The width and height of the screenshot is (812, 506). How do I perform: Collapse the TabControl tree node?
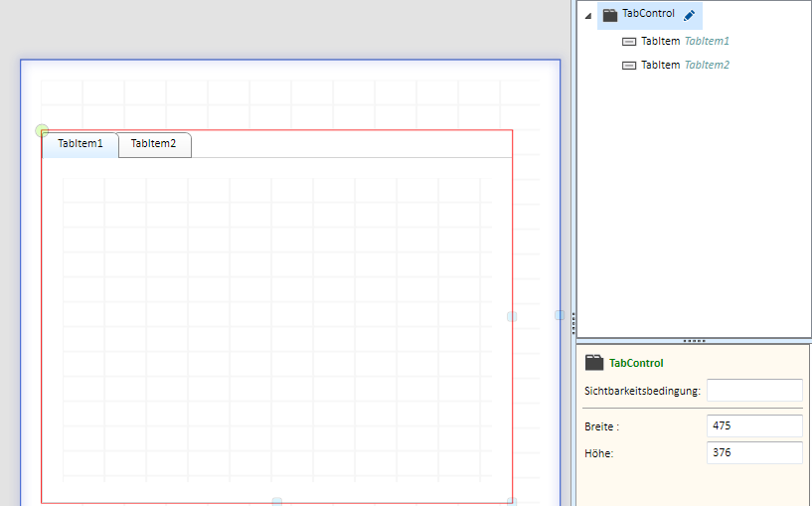click(x=588, y=16)
